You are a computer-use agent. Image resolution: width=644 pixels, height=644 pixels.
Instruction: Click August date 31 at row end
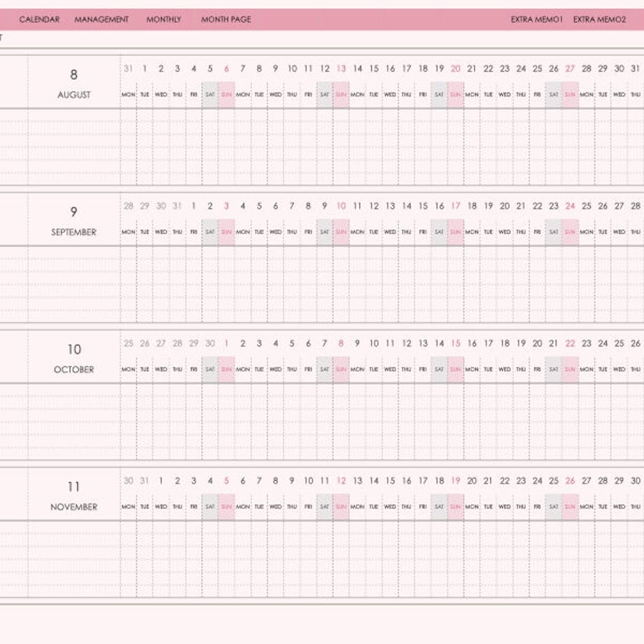pyautogui.click(x=636, y=69)
